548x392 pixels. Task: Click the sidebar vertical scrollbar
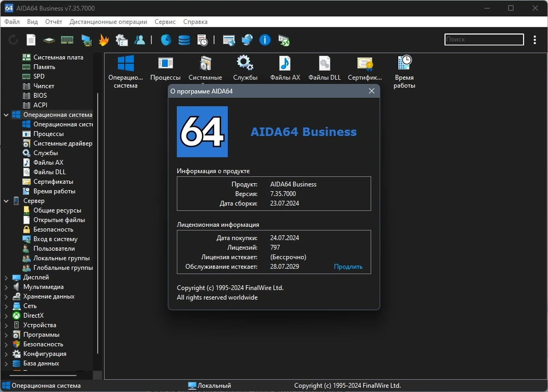click(98, 224)
